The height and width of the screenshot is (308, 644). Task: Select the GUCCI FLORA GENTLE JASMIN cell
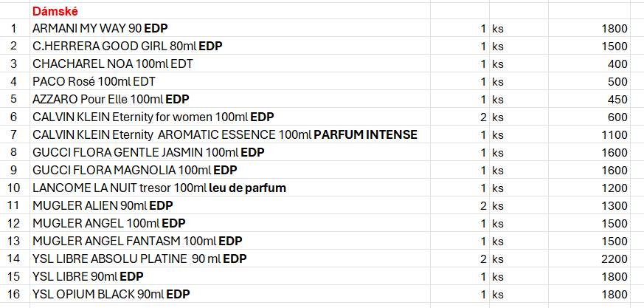point(230,151)
